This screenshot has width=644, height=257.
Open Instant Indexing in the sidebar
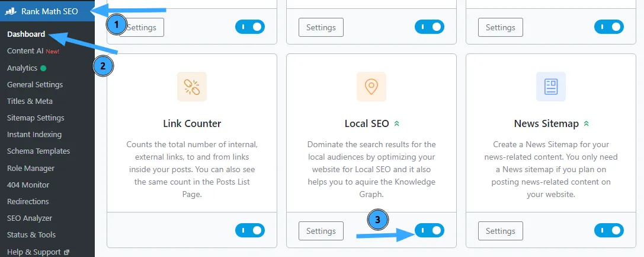tap(34, 135)
